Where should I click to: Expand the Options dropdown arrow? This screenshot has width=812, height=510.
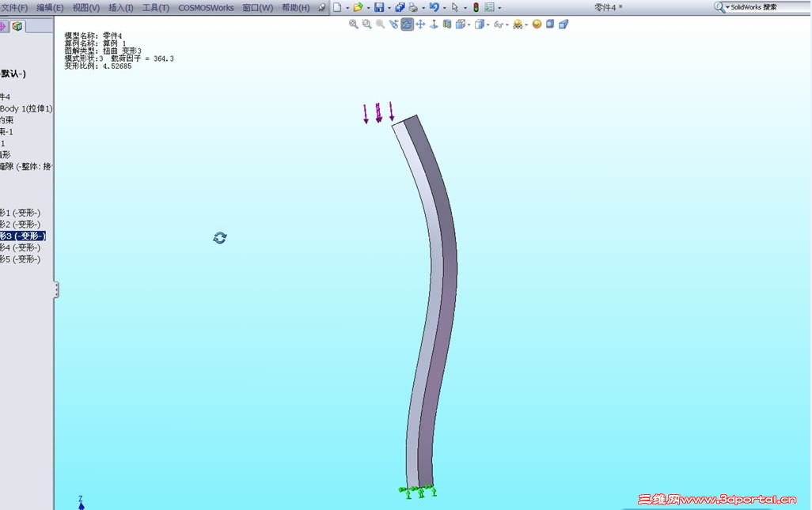point(499,8)
